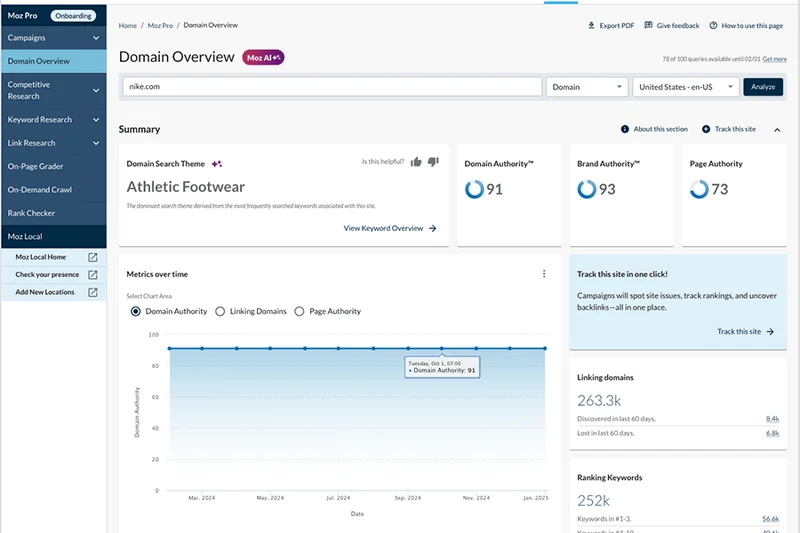Click the Athletic Footwear theme heading
Viewport: 800px width, 533px height.
[186, 187]
